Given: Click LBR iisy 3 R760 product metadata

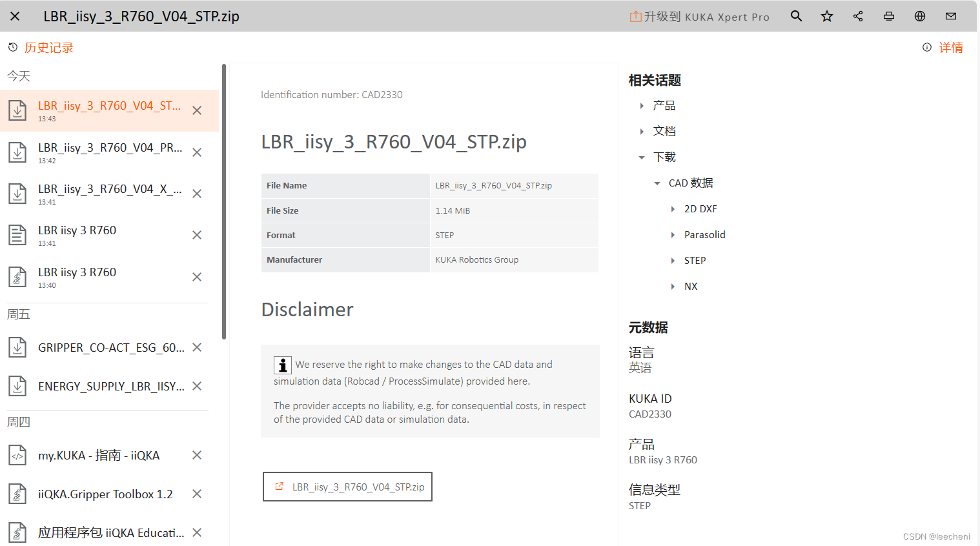Looking at the screenshot, I should [663, 460].
